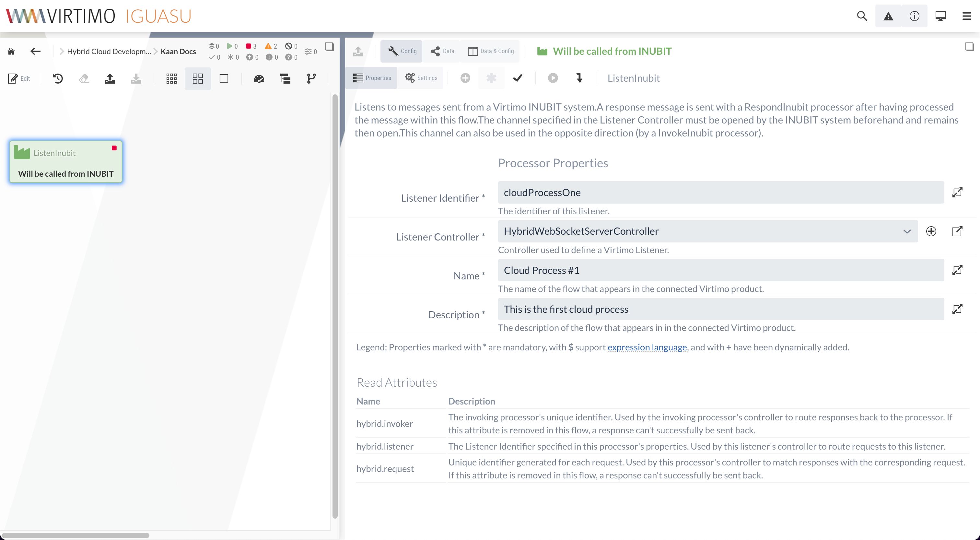Click the Name input field
Screen dimensions: 980x540
click(x=720, y=270)
